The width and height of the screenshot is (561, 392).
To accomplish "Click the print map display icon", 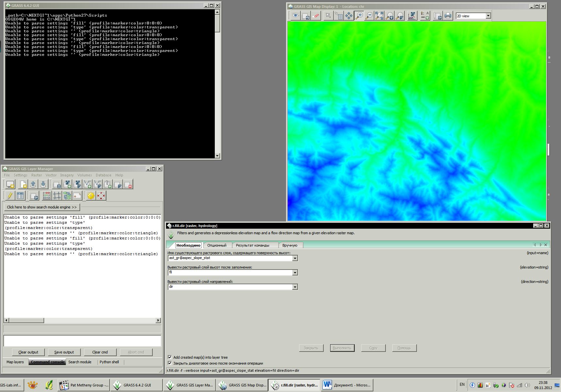I will tap(448, 16).
